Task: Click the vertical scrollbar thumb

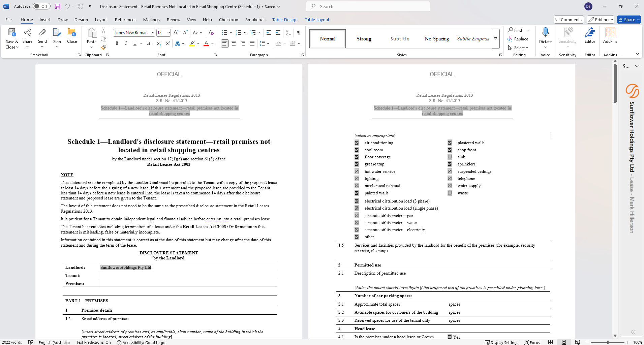Action: coord(615,83)
